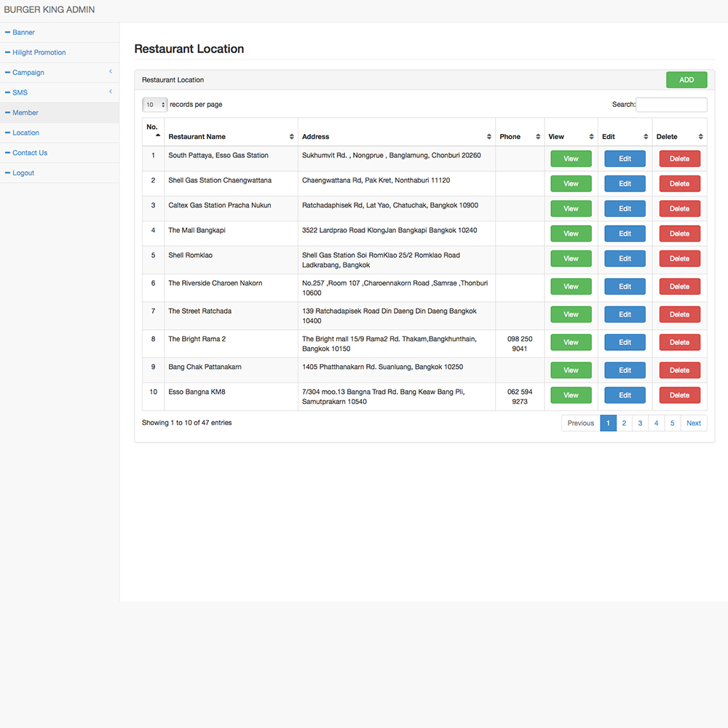
Task: Sort by Address column sort icon
Action: point(489,137)
